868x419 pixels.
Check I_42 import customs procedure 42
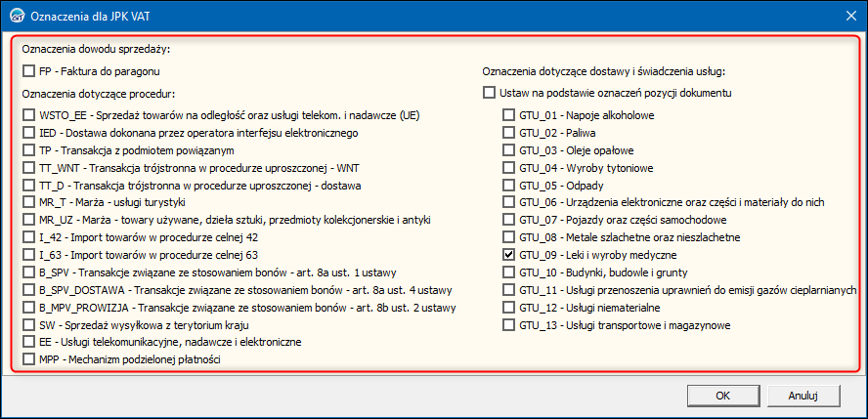click(x=28, y=238)
